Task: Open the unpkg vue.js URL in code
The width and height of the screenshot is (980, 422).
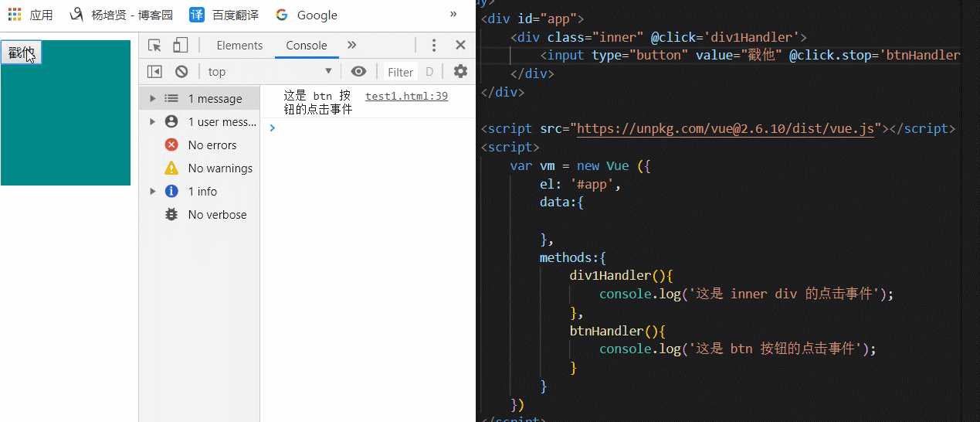Action: coord(725,129)
